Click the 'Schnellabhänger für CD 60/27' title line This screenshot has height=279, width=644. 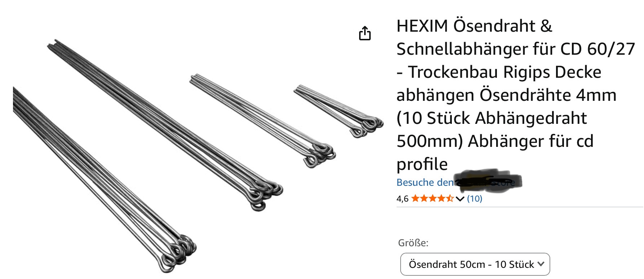(x=516, y=49)
